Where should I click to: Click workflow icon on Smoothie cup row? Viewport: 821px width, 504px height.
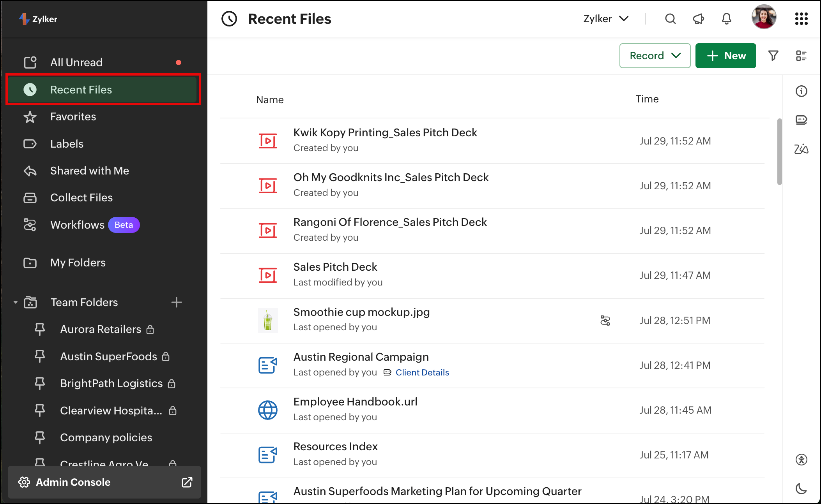click(x=605, y=321)
